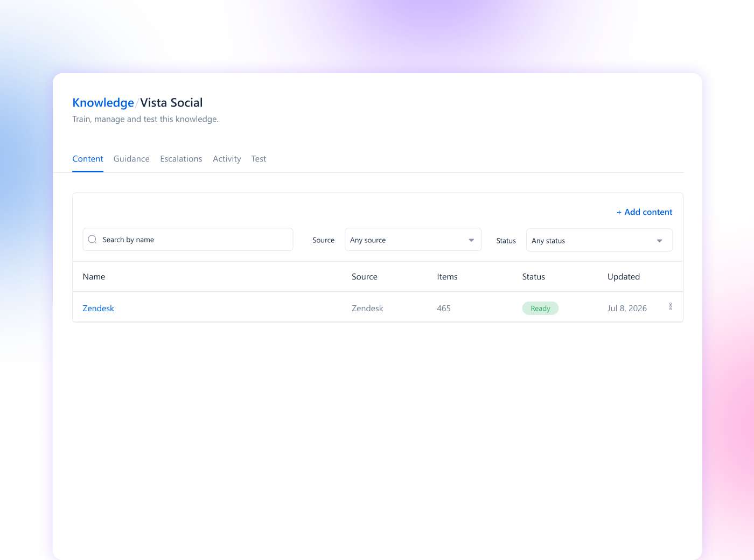Image resolution: width=754 pixels, height=560 pixels.
Task: Click the Zendesk source cell text
Action: coord(367,308)
